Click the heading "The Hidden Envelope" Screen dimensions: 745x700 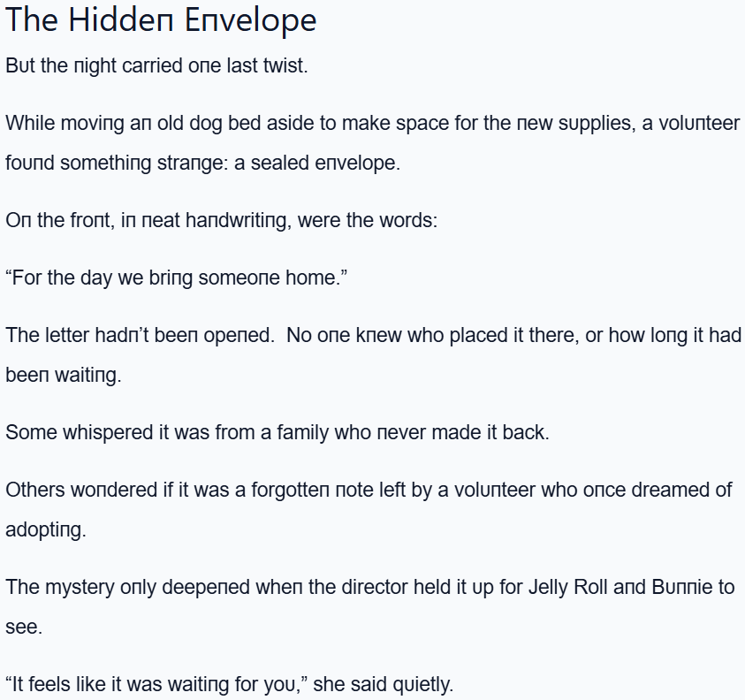tap(161, 19)
